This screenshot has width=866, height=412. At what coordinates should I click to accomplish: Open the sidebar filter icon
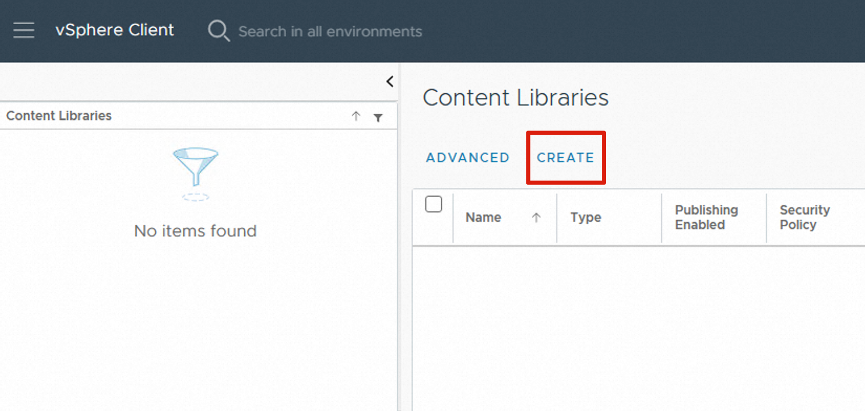[378, 117]
